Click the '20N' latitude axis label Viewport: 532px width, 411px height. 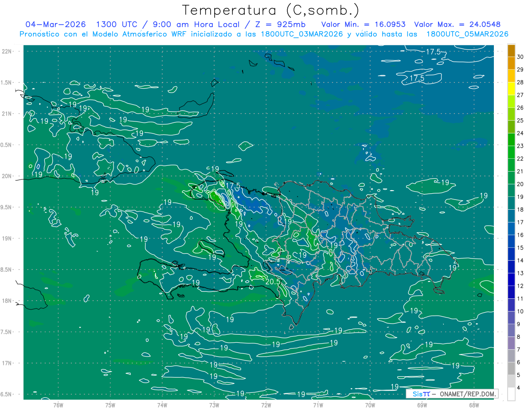point(8,176)
